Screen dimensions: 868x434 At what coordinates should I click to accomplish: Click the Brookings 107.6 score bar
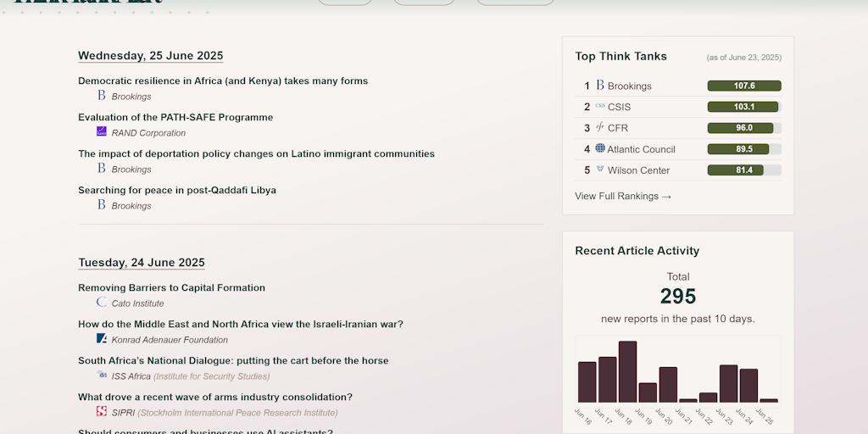pos(744,86)
